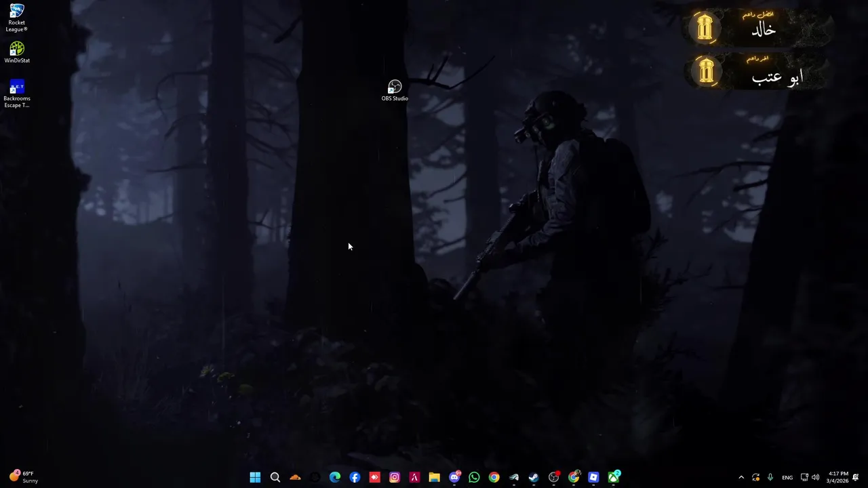The height and width of the screenshot is (488, 868).
Task: Open Discord with the notification badge
Action: click(454, 477)
